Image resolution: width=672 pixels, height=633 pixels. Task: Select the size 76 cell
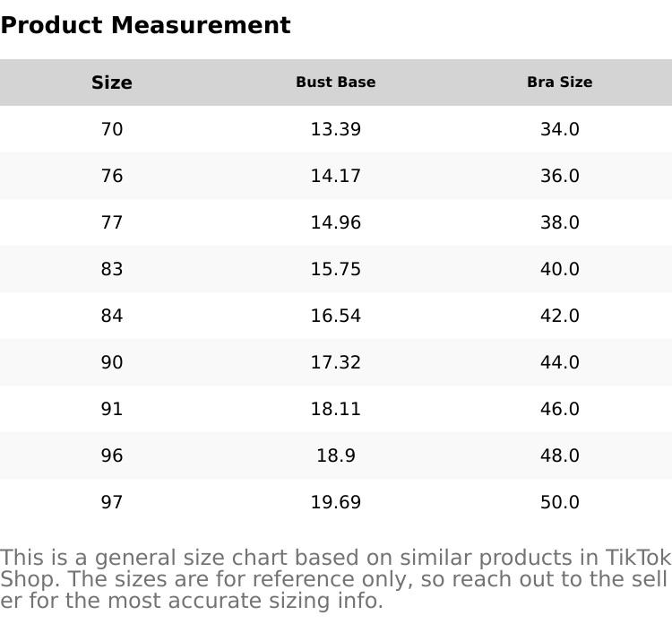[x=112, y=176]
